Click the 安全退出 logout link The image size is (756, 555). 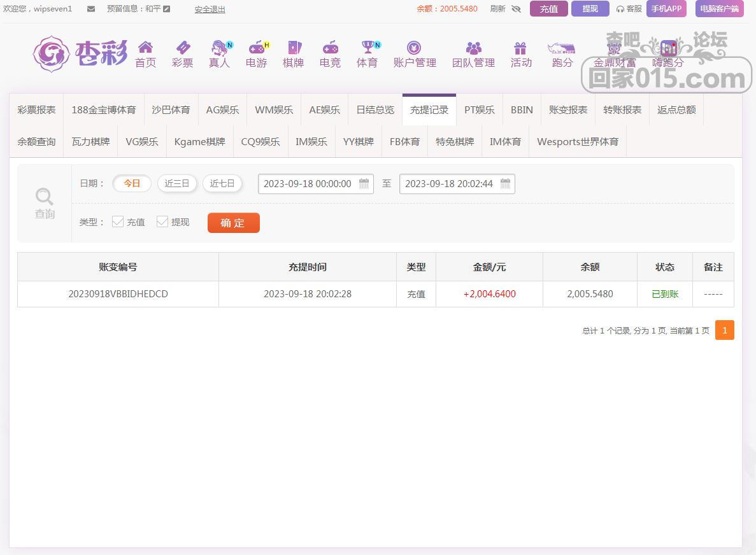pyautogui.click(x=210, y=10)
